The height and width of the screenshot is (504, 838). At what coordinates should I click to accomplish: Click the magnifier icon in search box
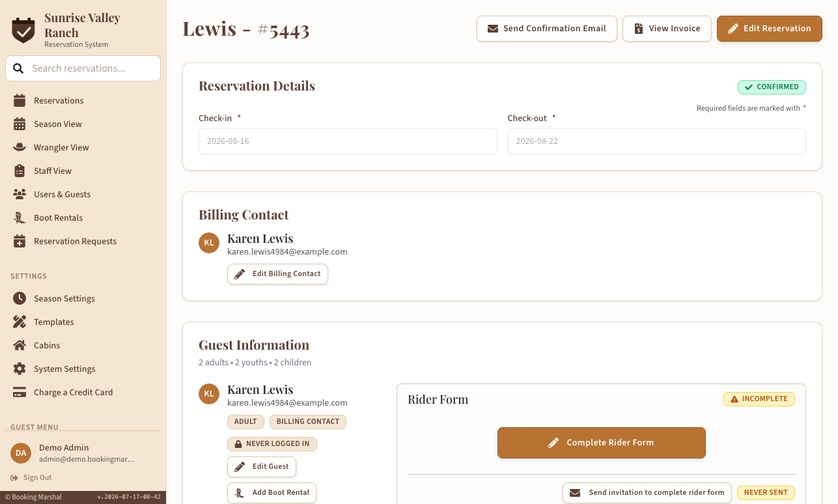coord(18,68)
